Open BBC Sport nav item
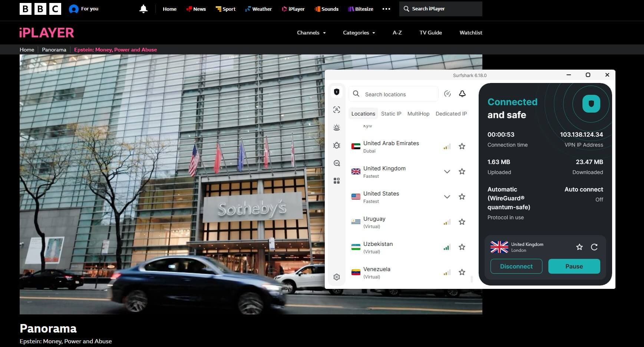 pyautogui.click(x=225, y=9)
